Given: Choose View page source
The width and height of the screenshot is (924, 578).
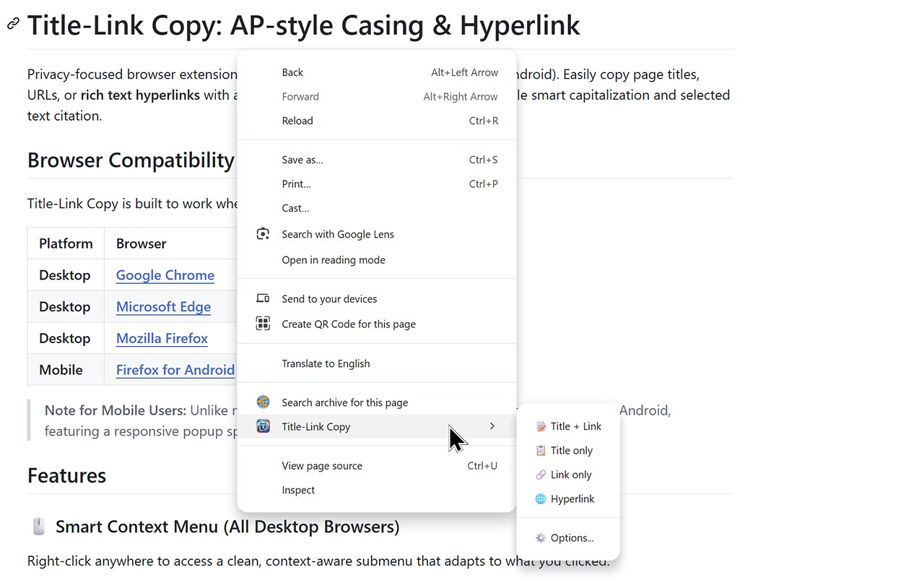Looking at the screenshot, I should tap(377, 466).
